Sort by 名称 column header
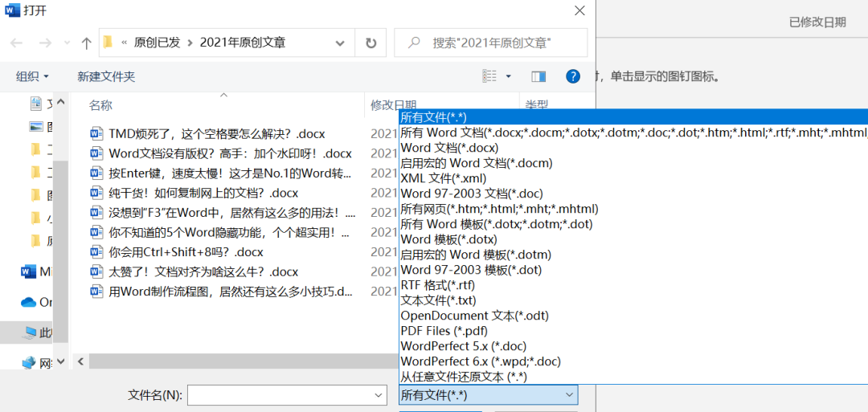This screenshot has width=868, height=412. coord(100,105)
